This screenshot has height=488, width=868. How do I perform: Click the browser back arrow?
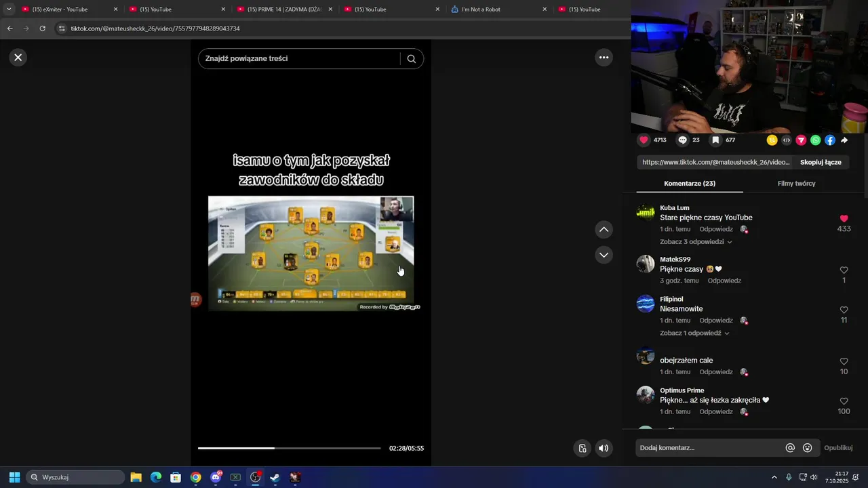9,28
